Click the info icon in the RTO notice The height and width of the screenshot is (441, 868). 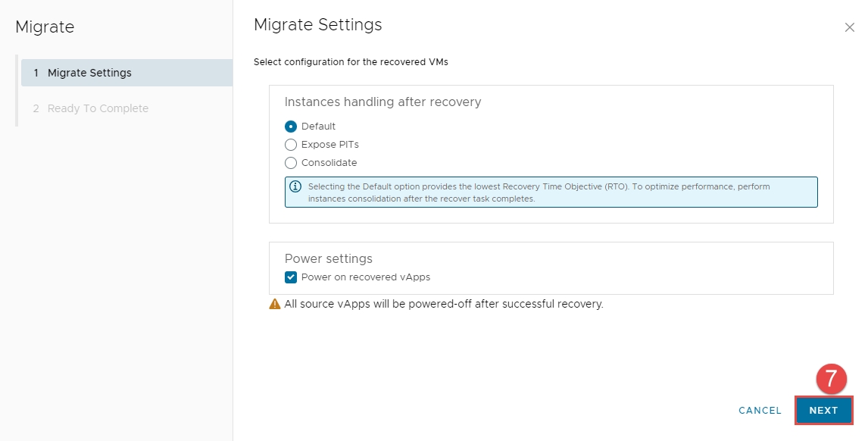(295, 186)
